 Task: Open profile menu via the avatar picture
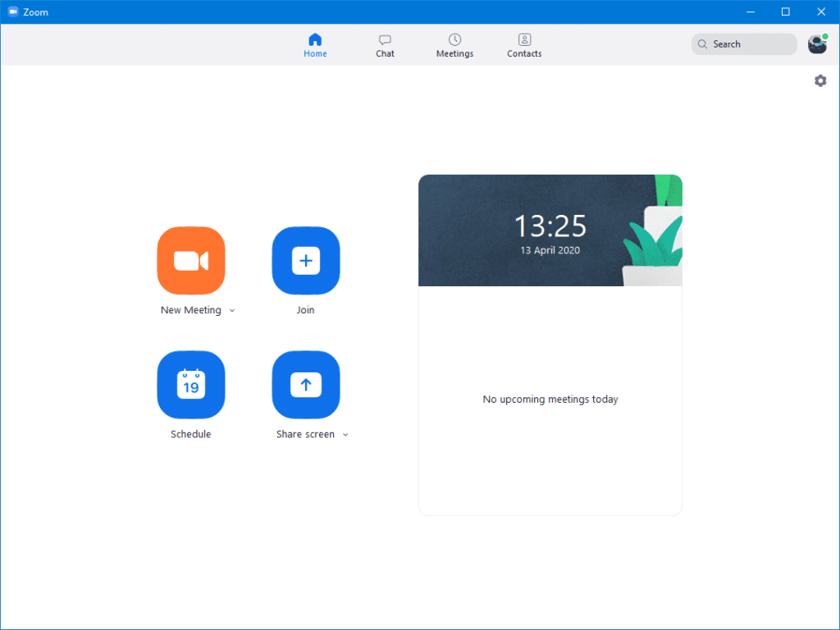point(816,44)
